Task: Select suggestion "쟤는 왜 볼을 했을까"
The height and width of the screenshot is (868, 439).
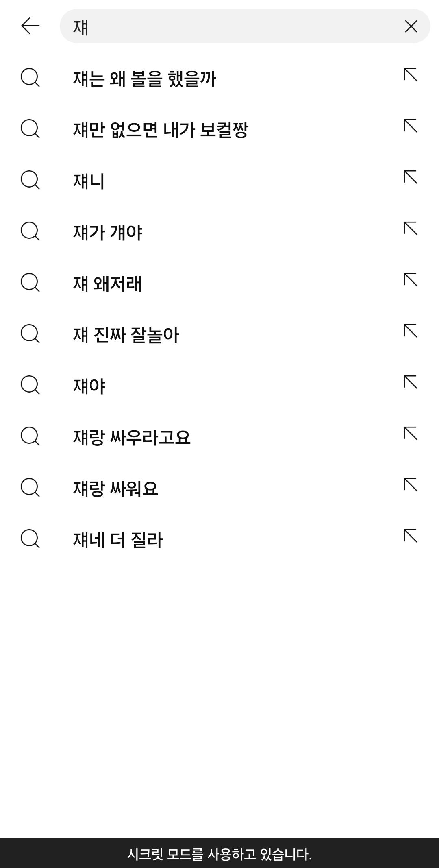Action: click(x=144, y=79)
